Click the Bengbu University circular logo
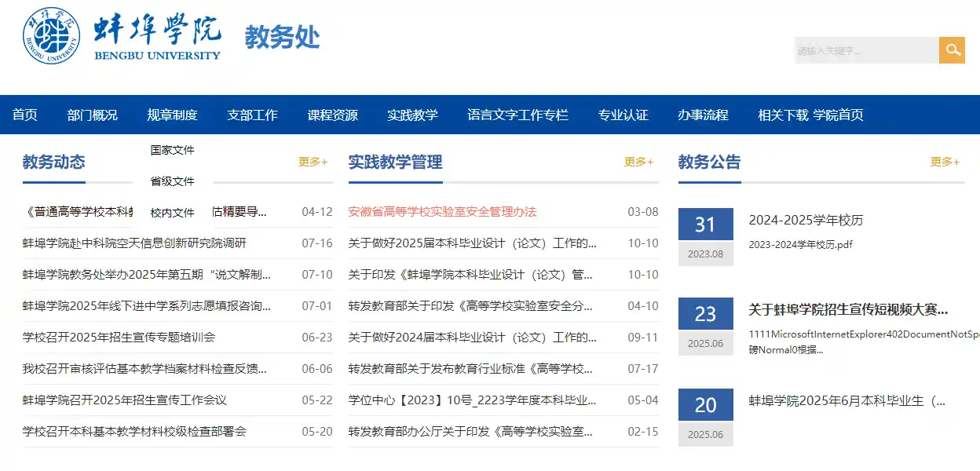Image resolution: width=980 pixels, height=471 pixels. point(51,36)
